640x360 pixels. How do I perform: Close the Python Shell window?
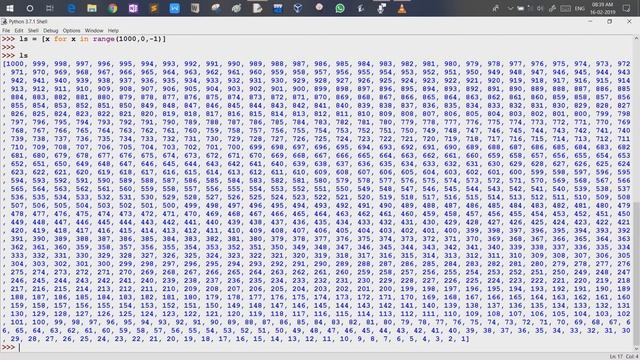click(629, 21)
